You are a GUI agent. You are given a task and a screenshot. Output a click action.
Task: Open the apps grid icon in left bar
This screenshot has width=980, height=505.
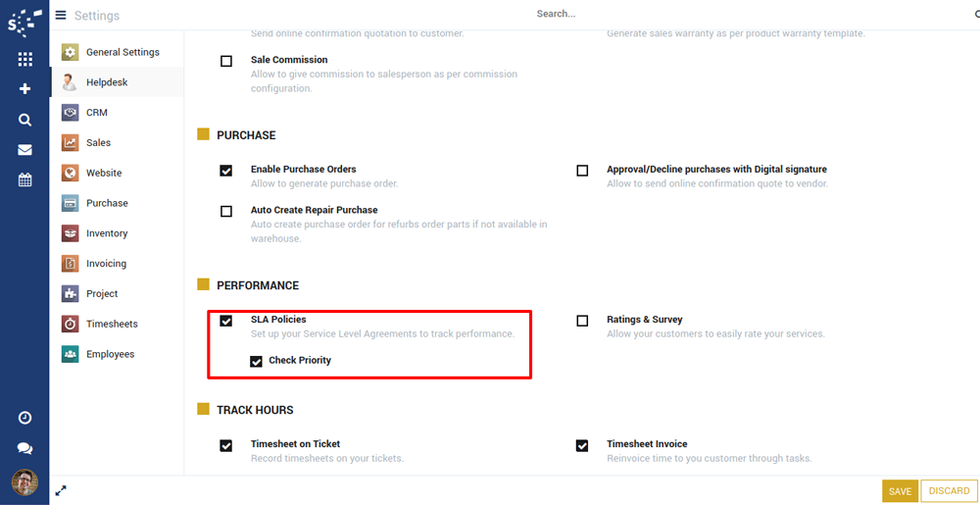tap(24, 60)
